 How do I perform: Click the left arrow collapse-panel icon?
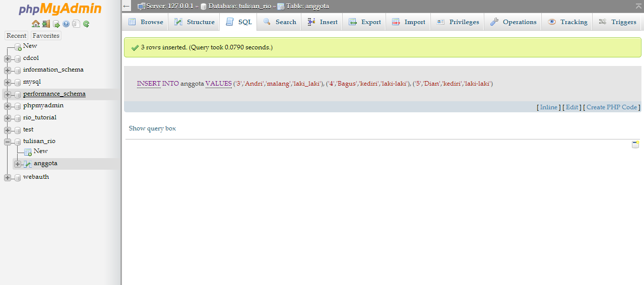click(126, 6)
